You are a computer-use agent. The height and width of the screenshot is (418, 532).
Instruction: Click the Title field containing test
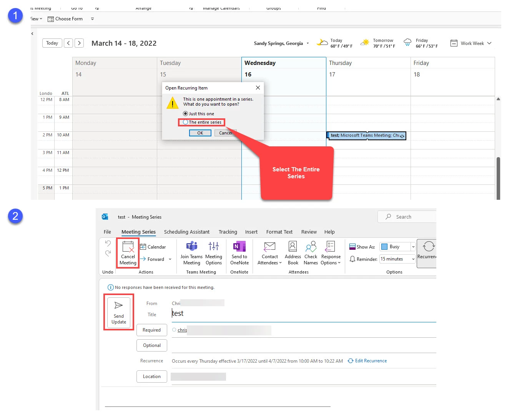[x=304, y=313]
